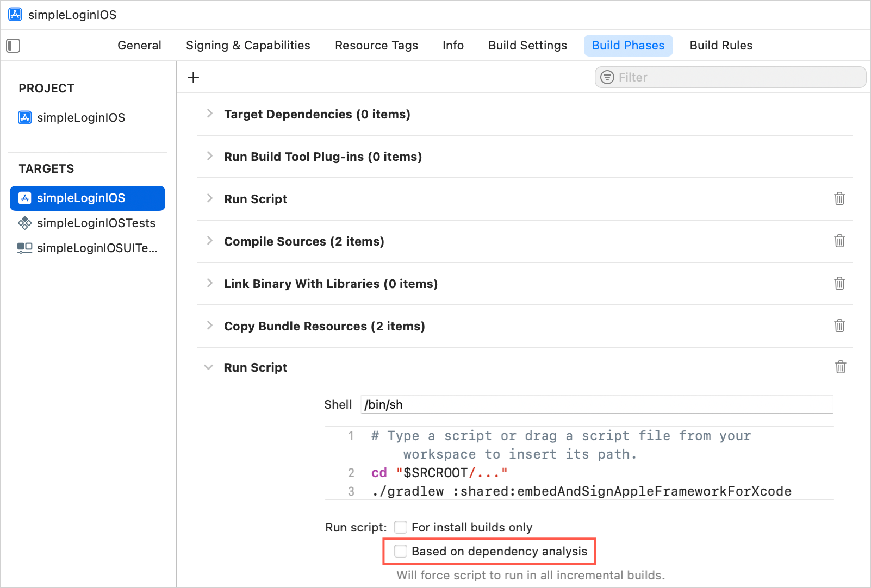Screen dimensions: 871x588
Task: Delete the Copy Bundle Resources phase
Action: click(839, 326)
